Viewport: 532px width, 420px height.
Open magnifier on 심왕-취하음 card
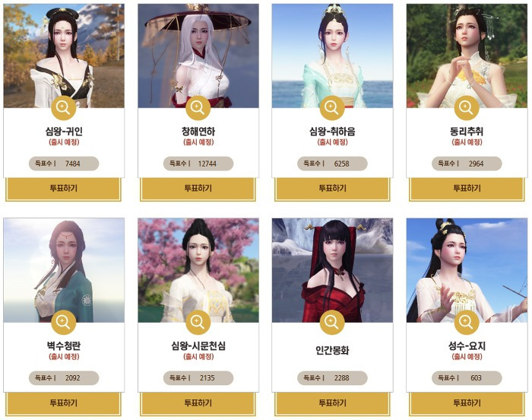click(332, 108)
